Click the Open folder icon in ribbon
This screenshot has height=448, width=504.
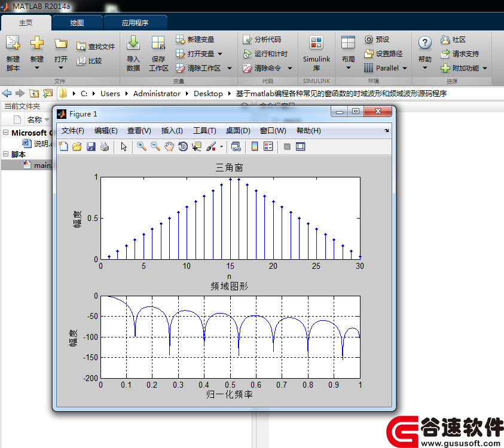(x=61, y=44)
